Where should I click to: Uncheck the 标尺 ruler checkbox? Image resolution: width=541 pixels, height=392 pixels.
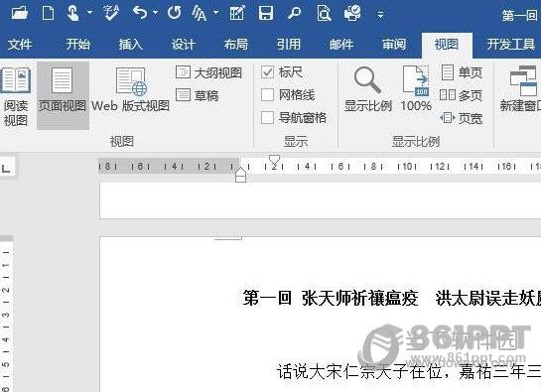pos(267,72)
